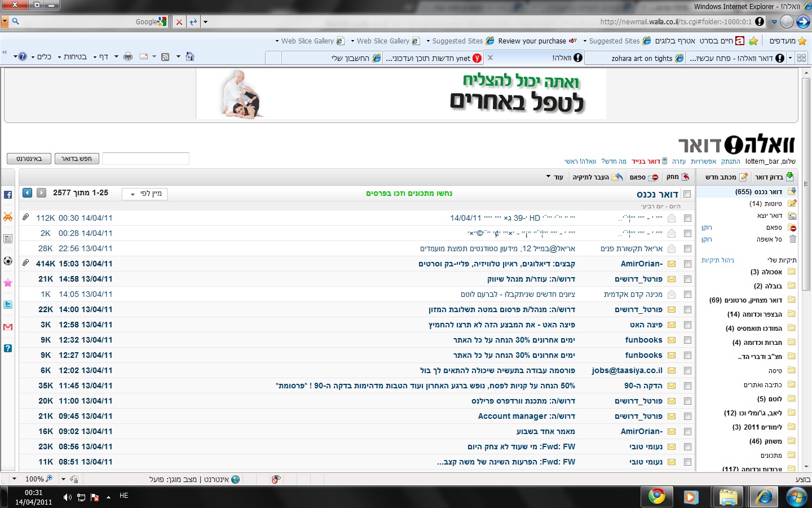Open the מיין לפי sort dropdown

click(x=145, y=194)
